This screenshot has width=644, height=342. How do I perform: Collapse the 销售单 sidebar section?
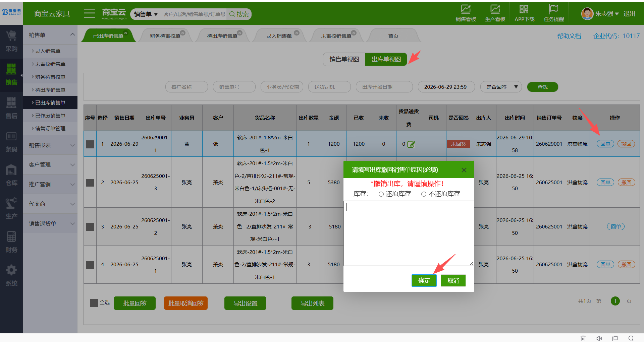(x=72, y=35)
